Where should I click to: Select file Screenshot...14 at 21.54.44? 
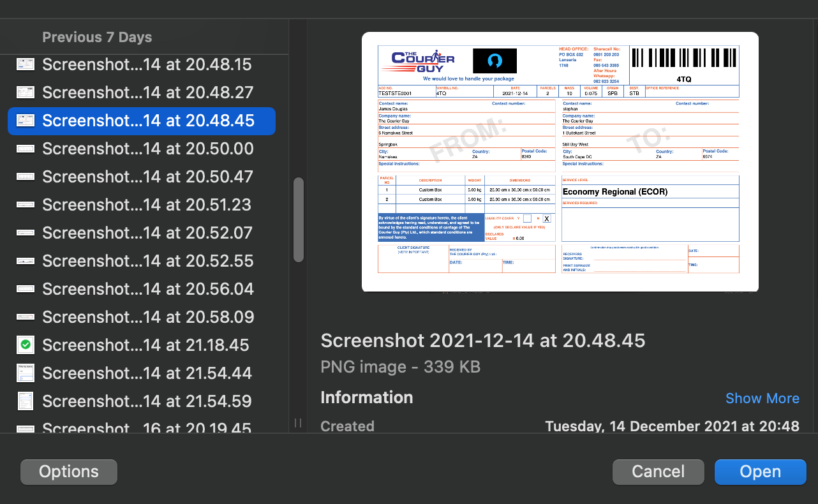tap(141, 373)
